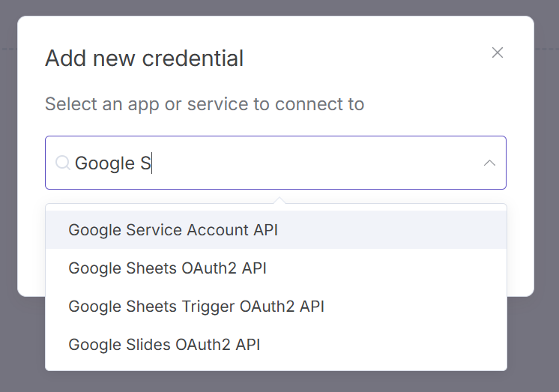559x392 pixels.
Task: Click the last result, Google Slides
Action: click(164, 345)
